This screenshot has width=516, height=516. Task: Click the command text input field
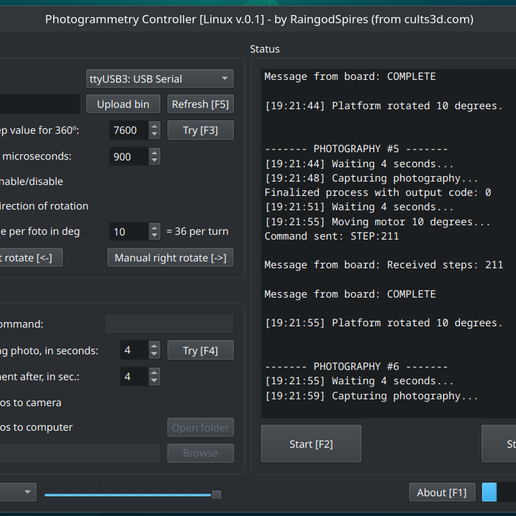pos(169,324)
